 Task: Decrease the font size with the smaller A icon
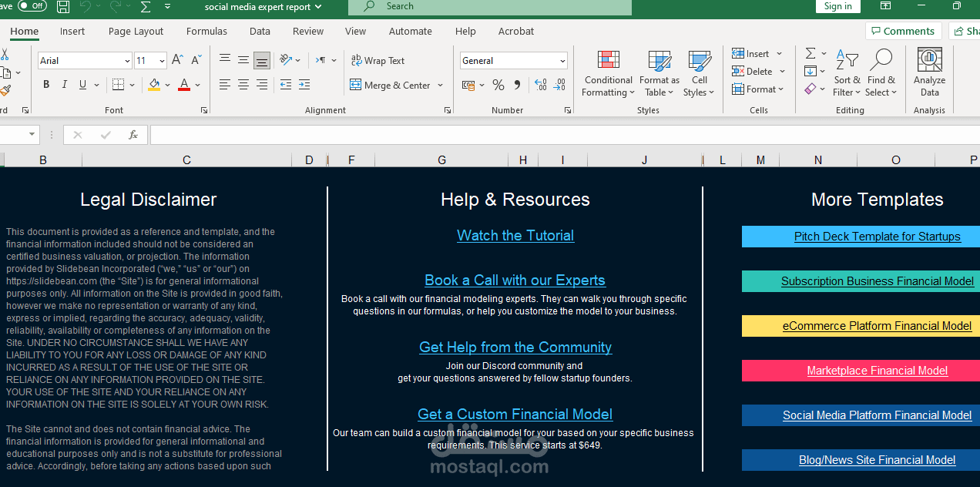click(196, 60)
